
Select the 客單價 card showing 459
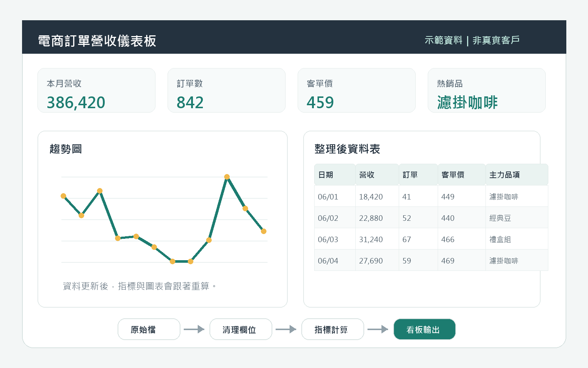(356, 91)
